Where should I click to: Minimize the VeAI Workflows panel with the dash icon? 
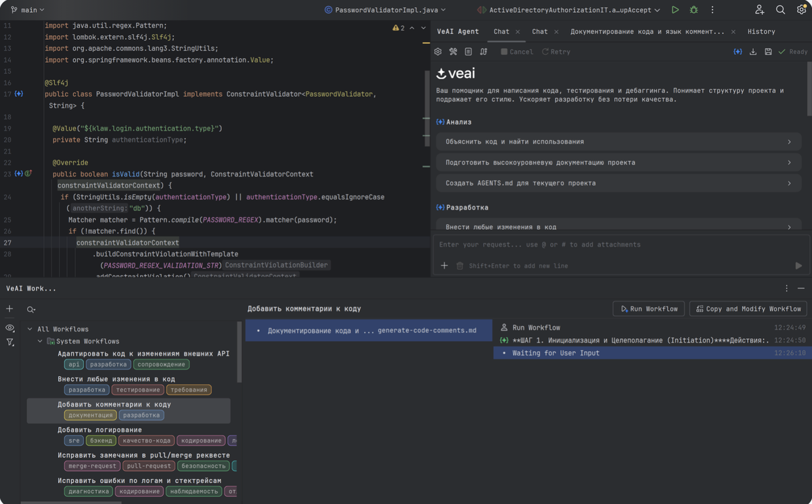[x=801, y=288]
